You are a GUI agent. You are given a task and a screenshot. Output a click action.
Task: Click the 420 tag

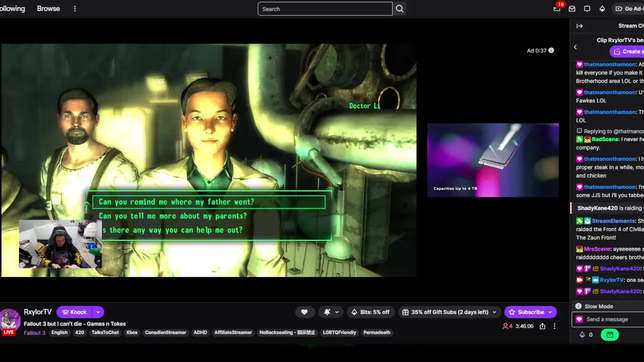(x=79, y=333)
